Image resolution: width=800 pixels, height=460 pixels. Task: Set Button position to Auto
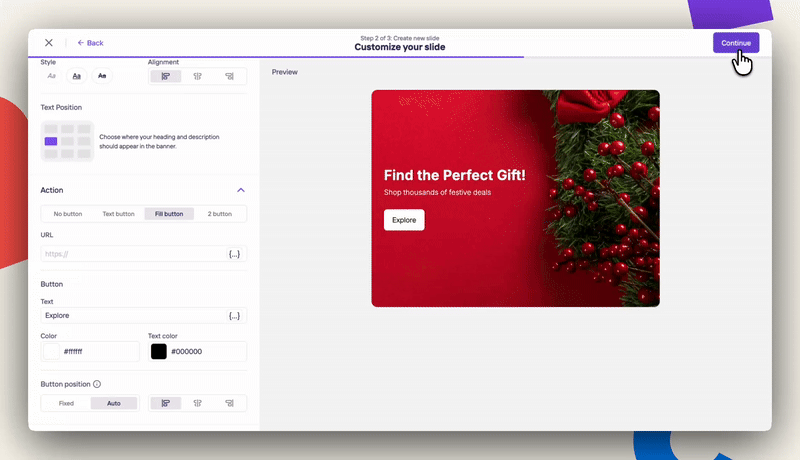(114, 403)
